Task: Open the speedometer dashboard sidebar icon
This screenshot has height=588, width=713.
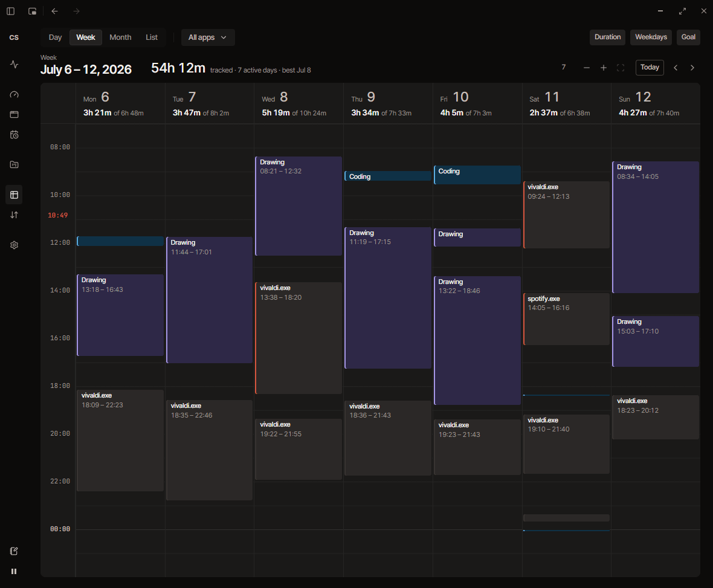Action: 14,95
